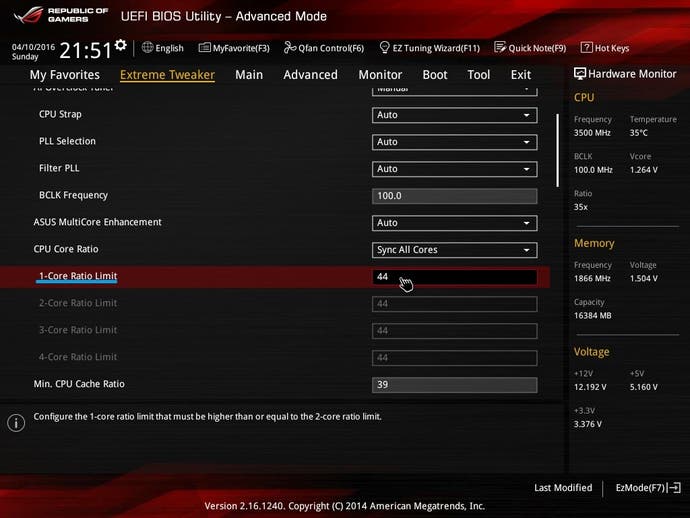
Task: Click the disabled 3-Core Ratio Limit field
Action: click(455, 331)
